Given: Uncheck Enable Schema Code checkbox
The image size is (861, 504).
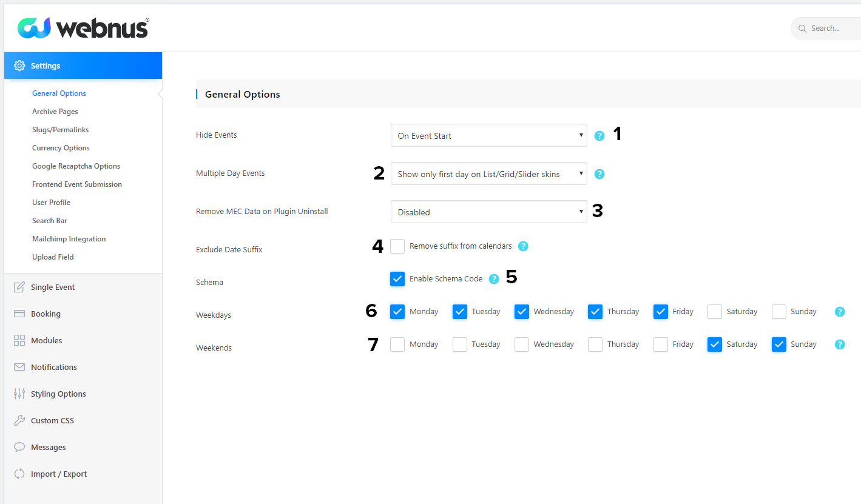Looking at the screenshot, I should pyautogui.click(x=397, y=279).
